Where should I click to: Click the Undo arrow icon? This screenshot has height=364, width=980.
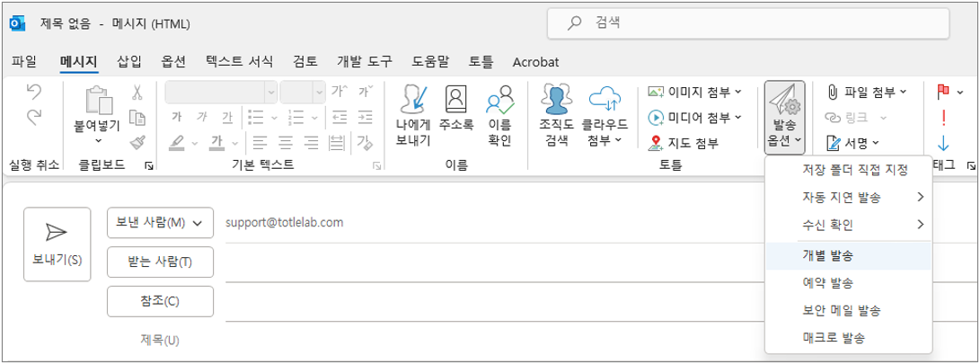click(34, 93)
